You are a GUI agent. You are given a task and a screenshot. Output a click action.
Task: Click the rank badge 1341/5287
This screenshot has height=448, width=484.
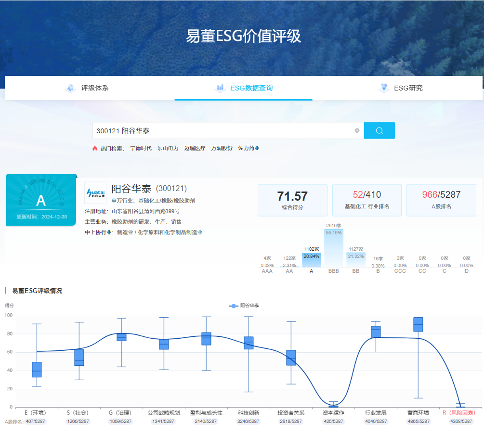163,422
